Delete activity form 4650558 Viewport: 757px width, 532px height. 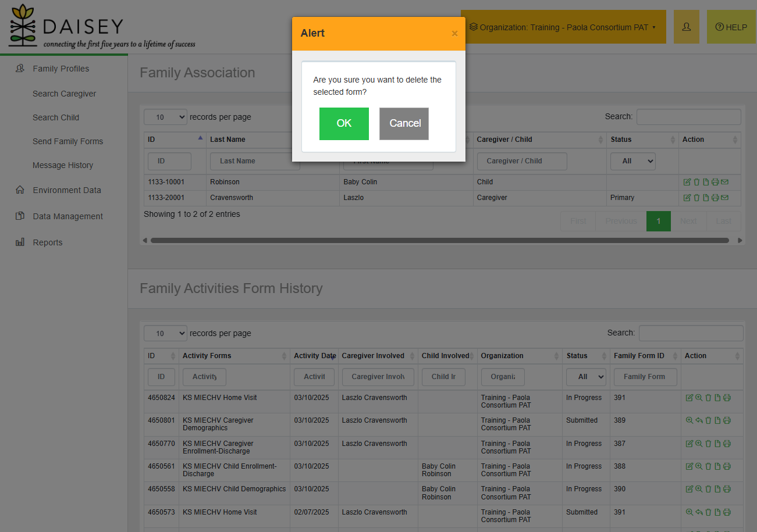pos(708,489)
